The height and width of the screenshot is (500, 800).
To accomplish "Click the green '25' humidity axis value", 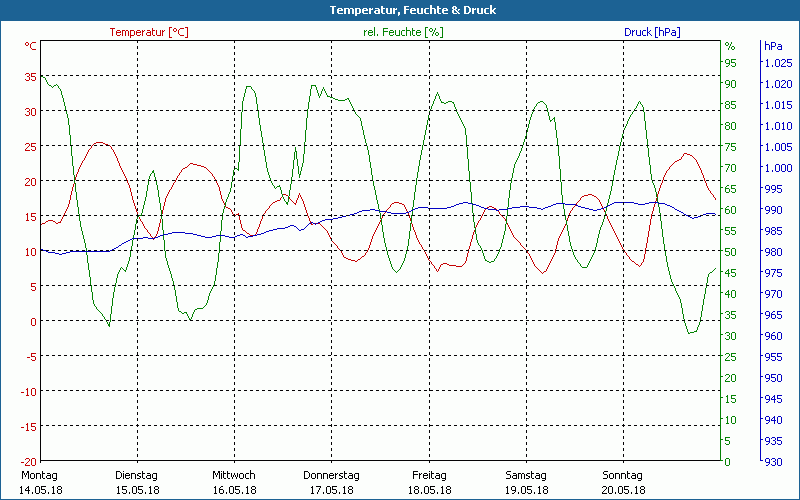I will [x=731, y=357].
